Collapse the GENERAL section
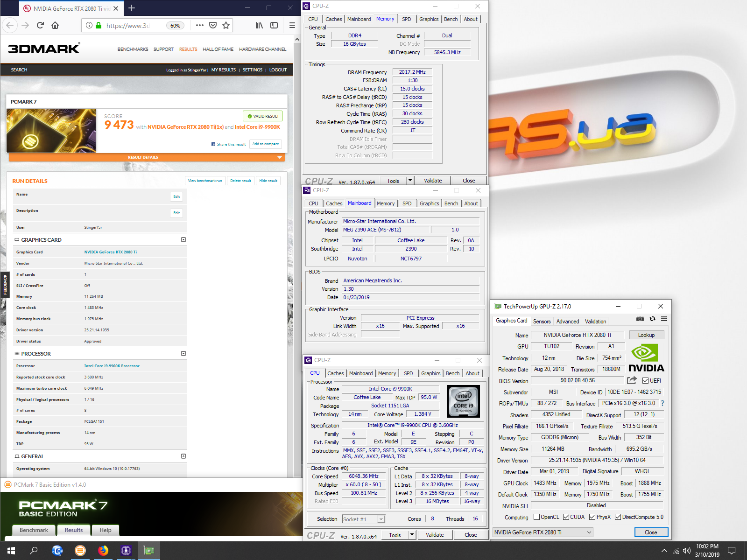This screenshot has height=560, width=747. tap(183, 456)
